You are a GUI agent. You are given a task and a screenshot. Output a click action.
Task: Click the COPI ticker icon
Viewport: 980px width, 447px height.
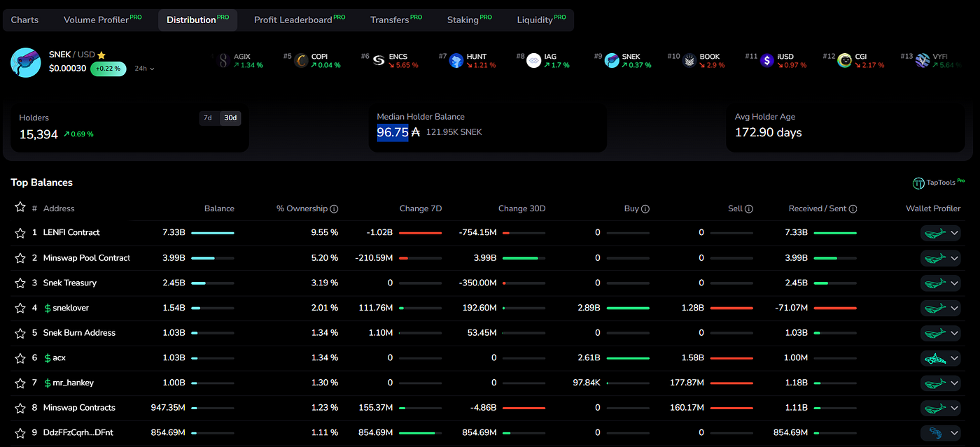point(302,61)
